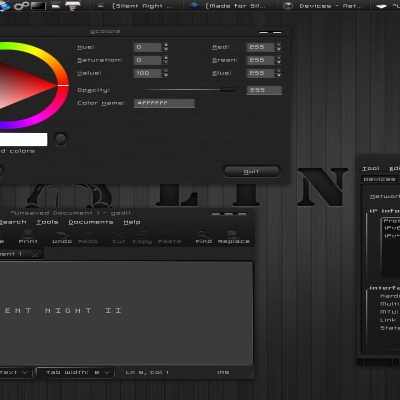
Task: Click the Value input field showing 100
Action: [148, 73]
